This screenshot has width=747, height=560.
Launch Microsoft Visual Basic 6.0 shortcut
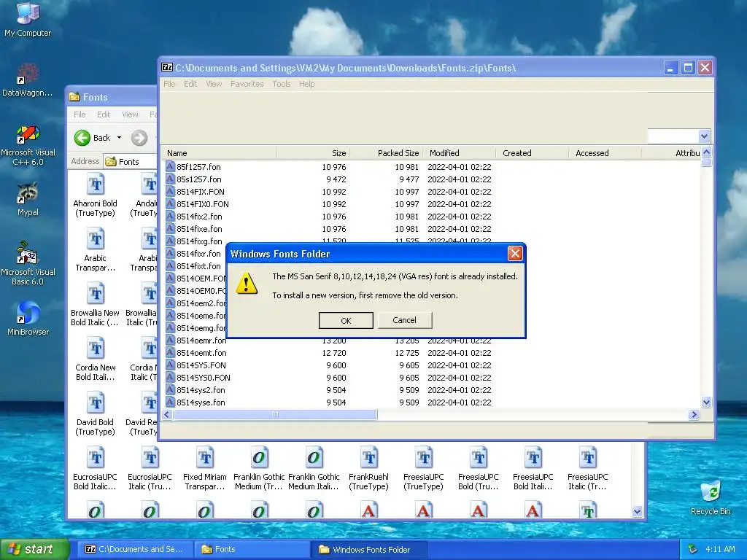28,263
